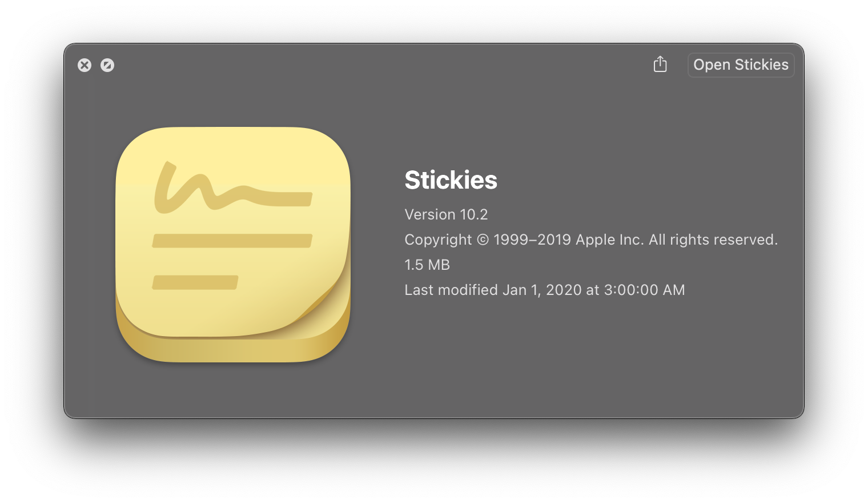Open the Share menu icon
868x503 pixels.
pos(660,64)
